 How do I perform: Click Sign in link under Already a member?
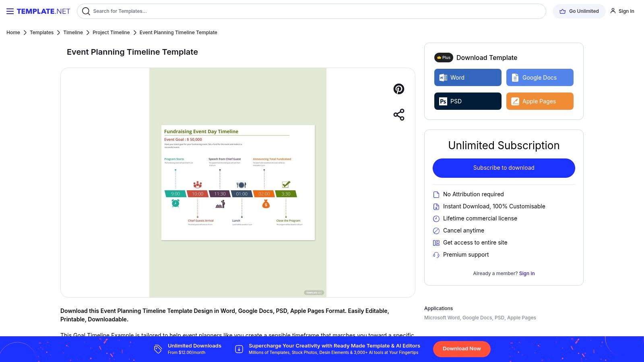(527, 274)
